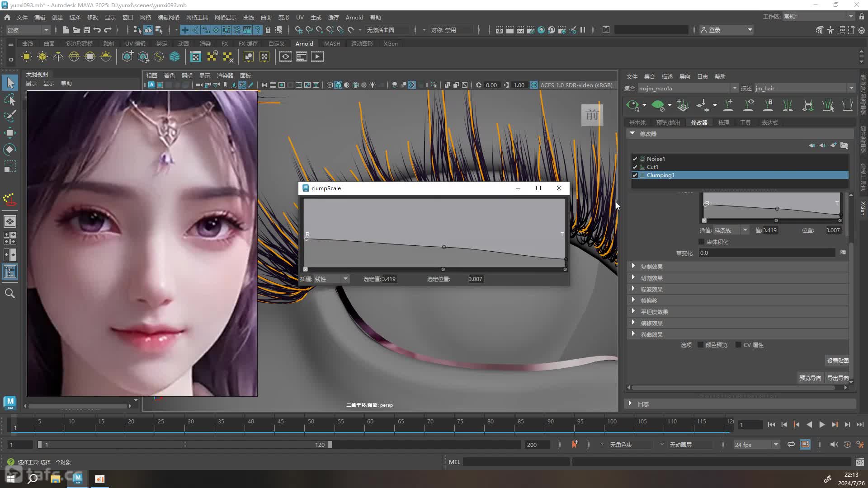Click the 设置贴图 button
The image size is (868, 488).
coord(838,361)
